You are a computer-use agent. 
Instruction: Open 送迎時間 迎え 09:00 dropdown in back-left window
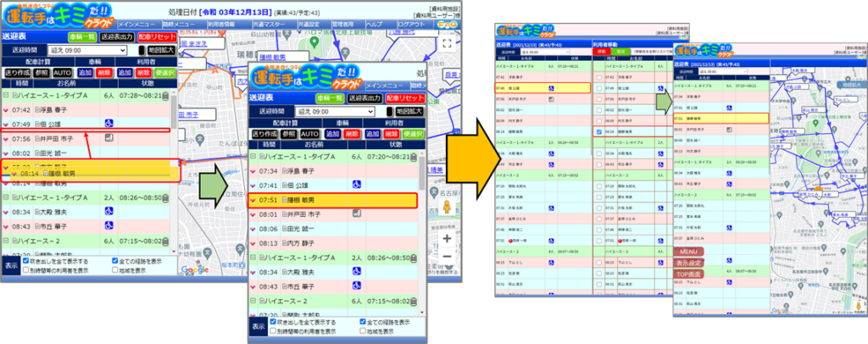87,50
